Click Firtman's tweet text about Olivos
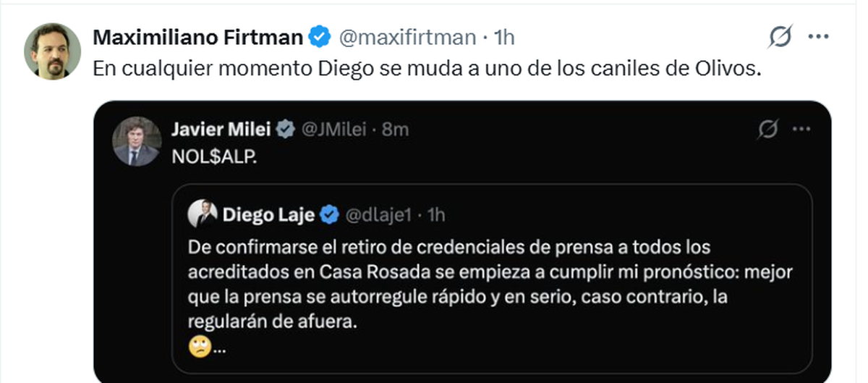The height and width of the screenshot is (383, 868). [x=427, y=69]
